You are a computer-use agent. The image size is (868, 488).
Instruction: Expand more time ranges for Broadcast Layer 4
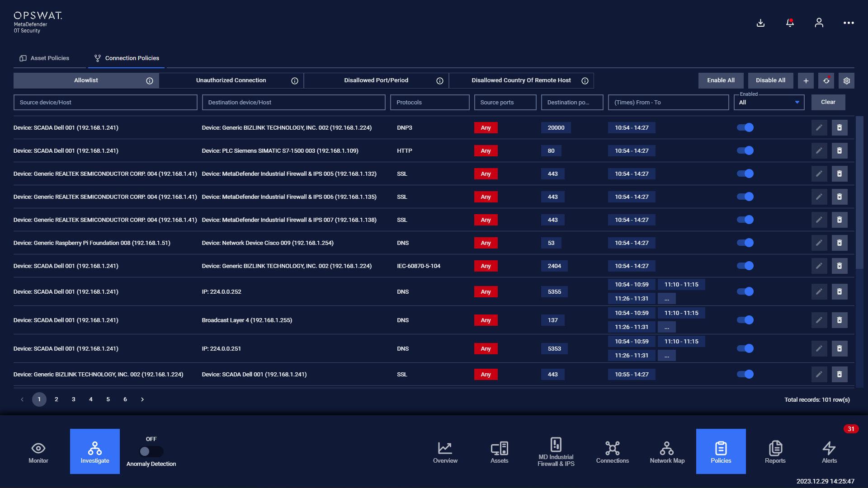666,327
